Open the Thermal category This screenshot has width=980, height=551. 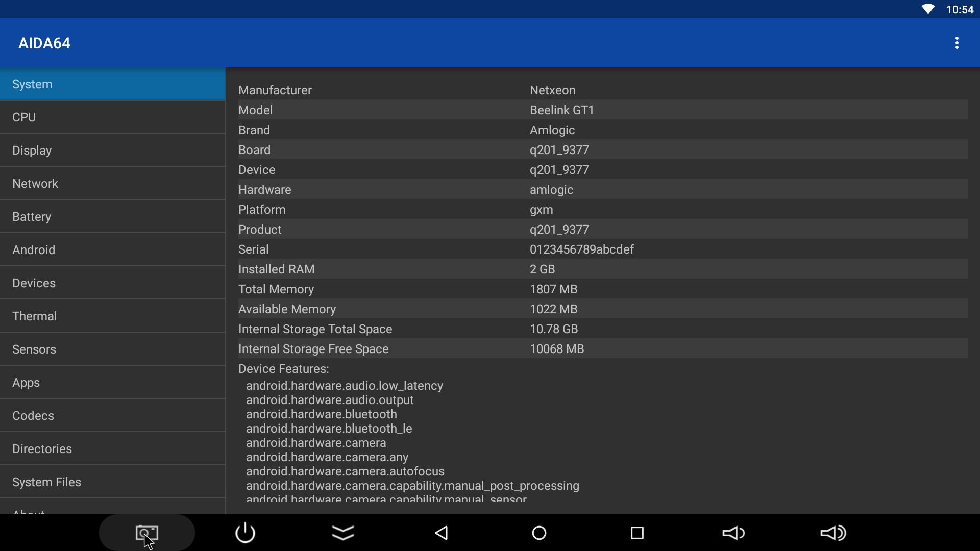(113, 316)
